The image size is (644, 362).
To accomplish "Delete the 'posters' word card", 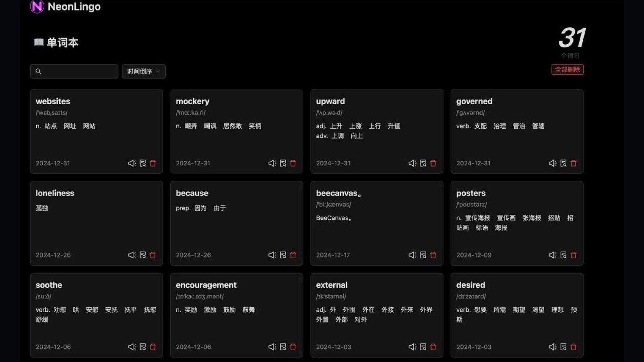I will (x=574, y=255).
